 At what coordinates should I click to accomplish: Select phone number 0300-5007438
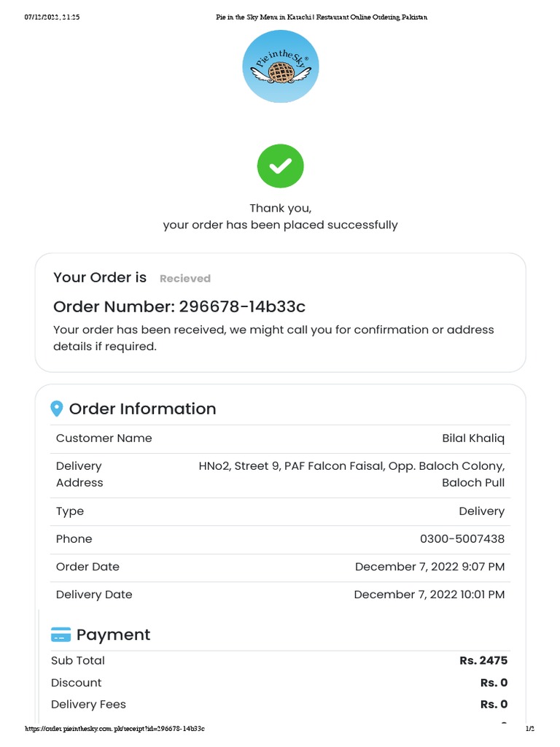click(x=462, y=539)
